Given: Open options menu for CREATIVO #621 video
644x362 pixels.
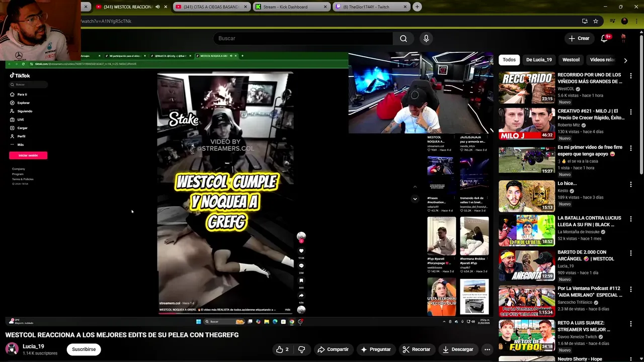Looking at the screenshot, I should pos(630,112).
